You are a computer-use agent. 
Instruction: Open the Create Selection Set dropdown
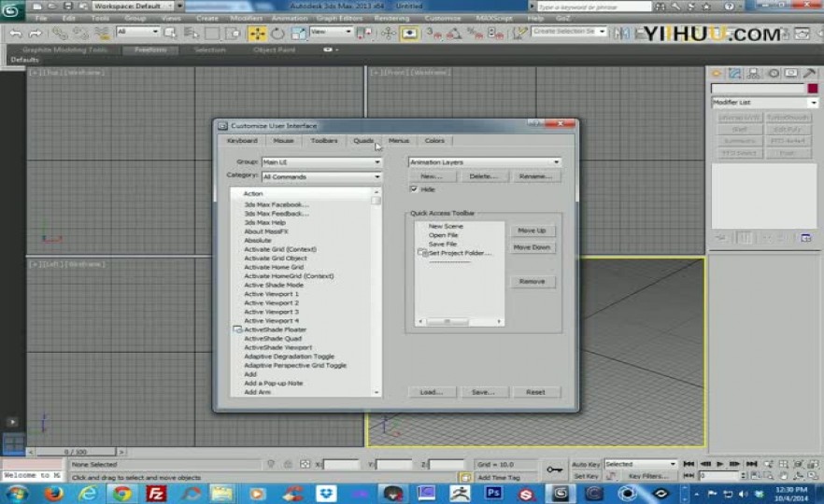coord(569,32)
